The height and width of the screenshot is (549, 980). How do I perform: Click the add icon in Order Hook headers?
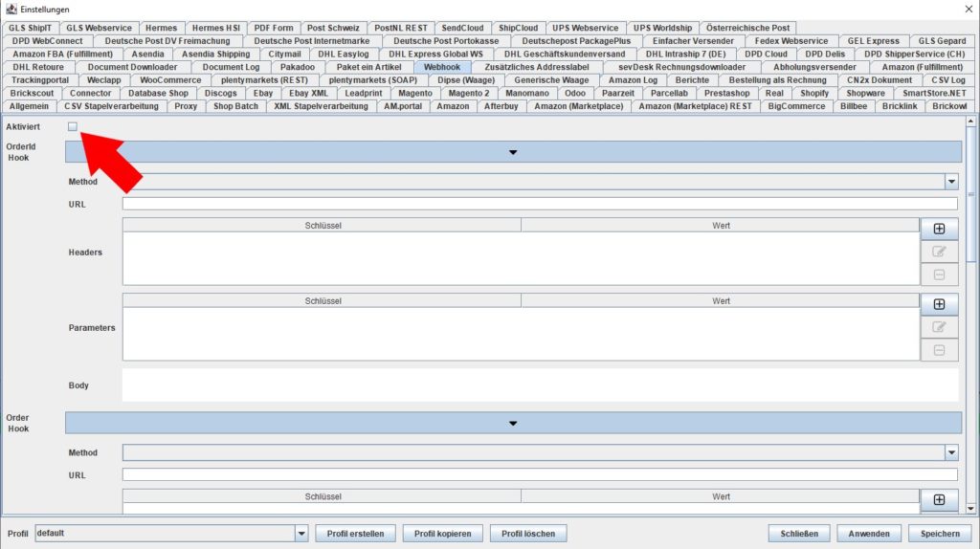[939, 499]
